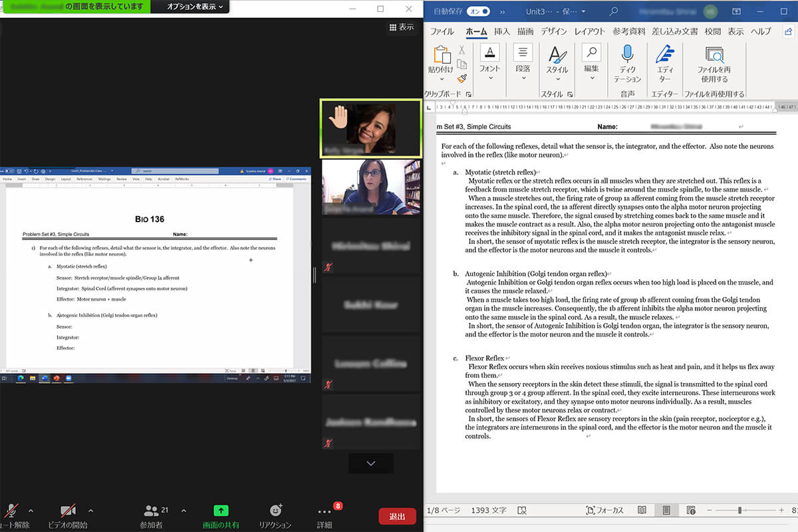Expand the Paste dropdown arrow in Word

pyautogui.click(x=441, y=78)
